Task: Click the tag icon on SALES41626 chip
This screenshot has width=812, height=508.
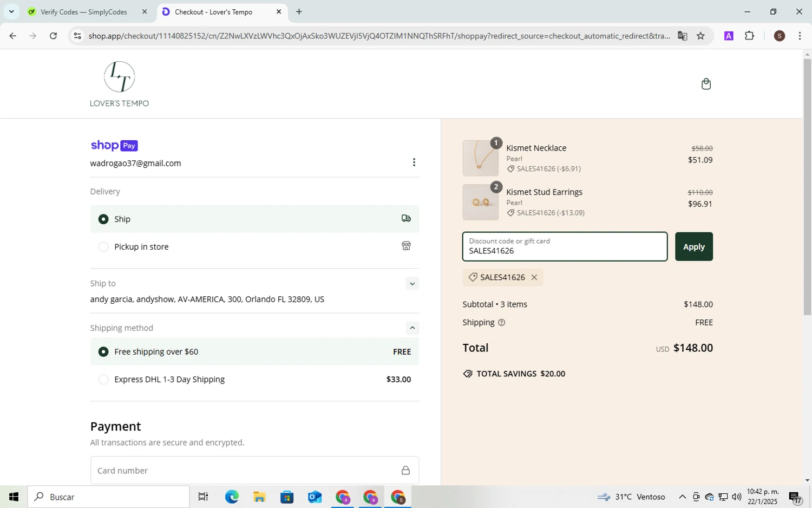Action: point(473,277)
